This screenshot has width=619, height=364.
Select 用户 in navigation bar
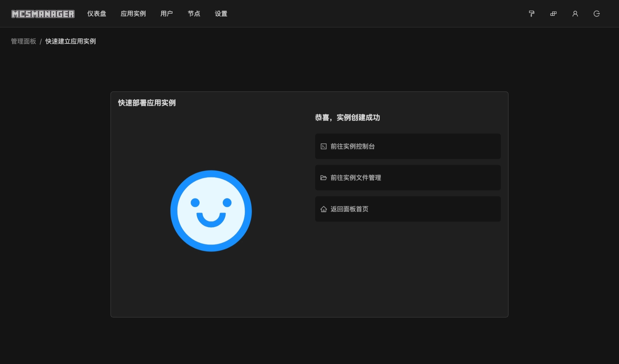click(x=167, y=14)
